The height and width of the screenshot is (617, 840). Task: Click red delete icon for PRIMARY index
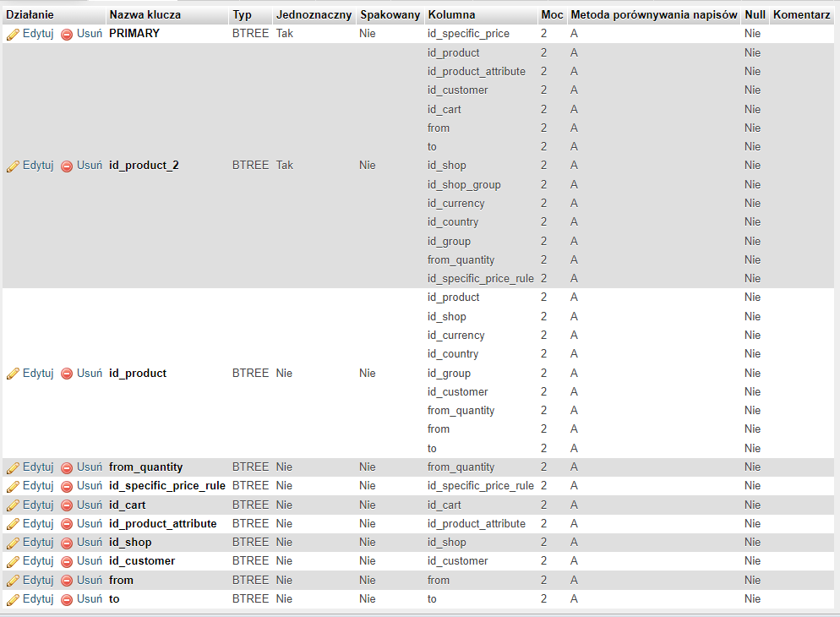click(67, 35)
